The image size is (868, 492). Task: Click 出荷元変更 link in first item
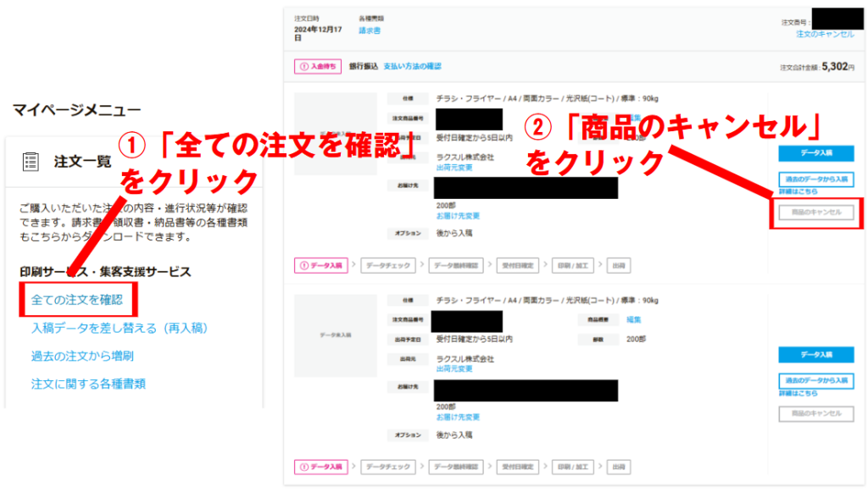454,167
